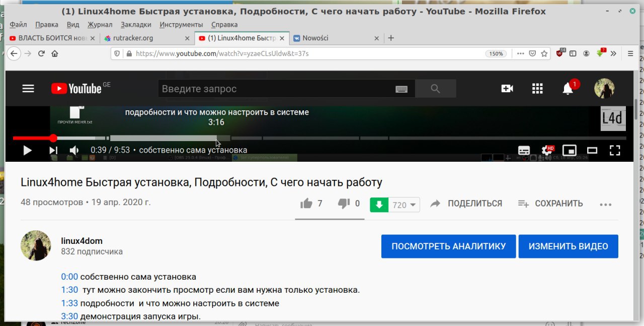Screen dimensions: 644x326
Task: Open the YouTube hamburger guide menu
Action: pyautogui.click(x=28, y=89)
